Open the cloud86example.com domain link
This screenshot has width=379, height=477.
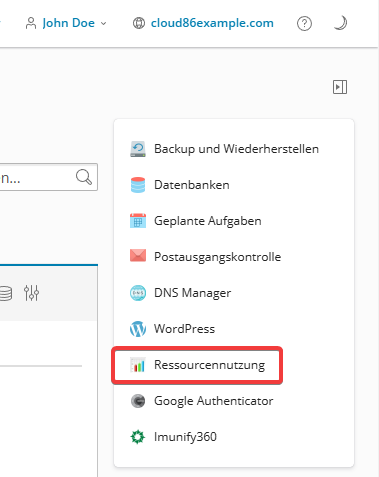(212, 23)
